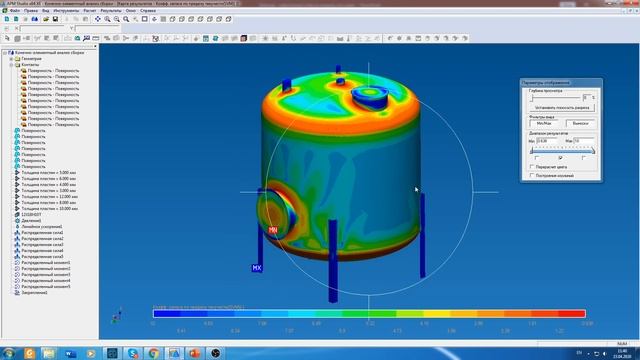
Task: Open the Расчет menu
Action: pos(90,11)
